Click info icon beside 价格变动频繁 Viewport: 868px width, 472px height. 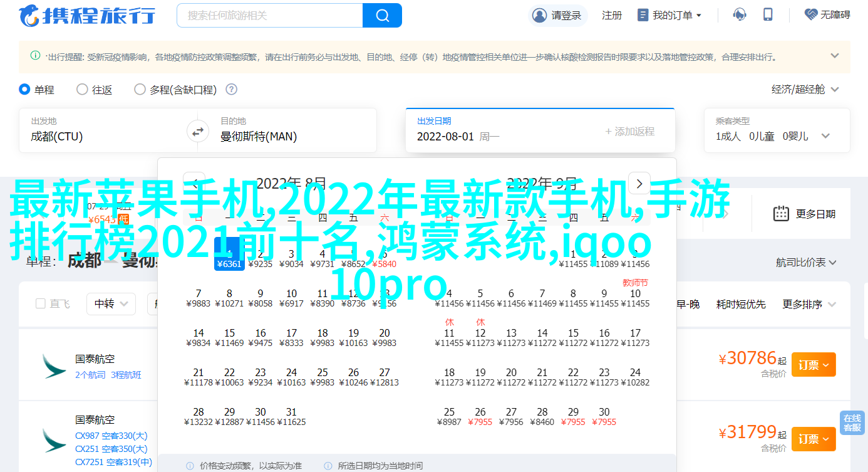190,466
